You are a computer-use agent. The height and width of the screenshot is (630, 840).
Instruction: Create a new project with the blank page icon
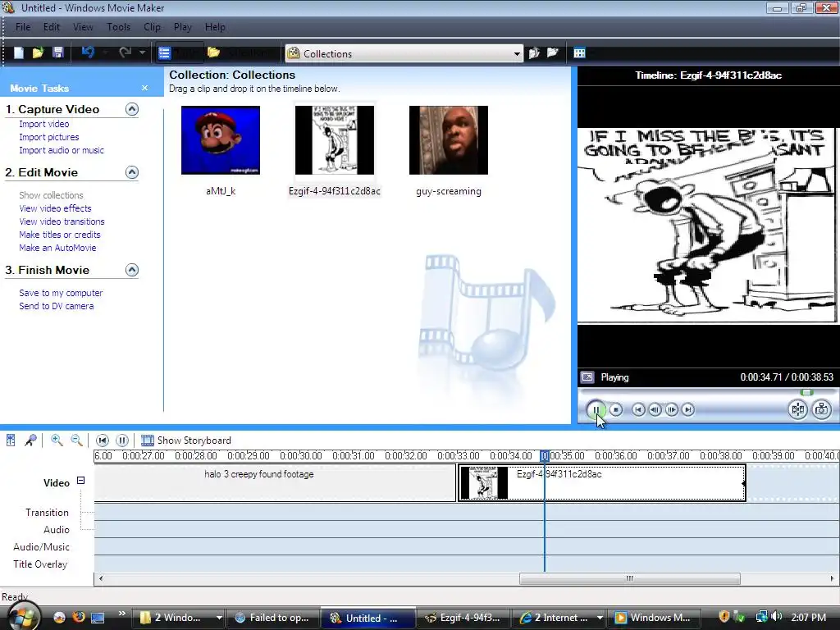19,52
